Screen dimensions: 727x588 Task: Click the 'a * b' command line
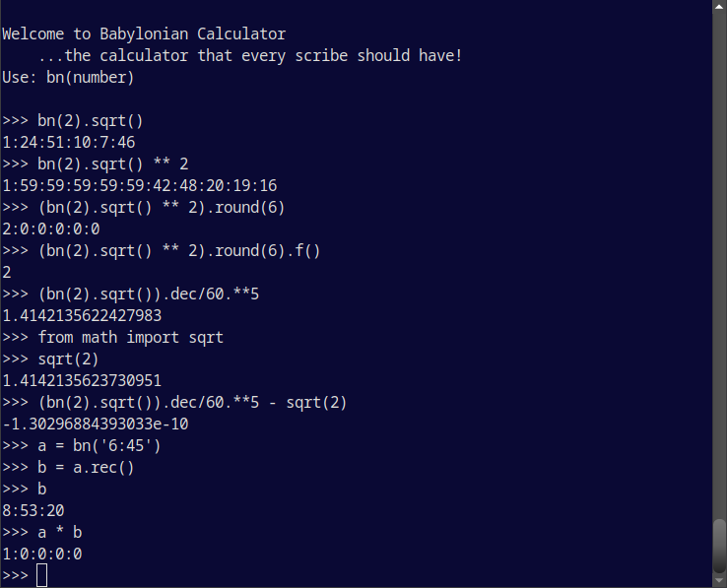point(42,533)
